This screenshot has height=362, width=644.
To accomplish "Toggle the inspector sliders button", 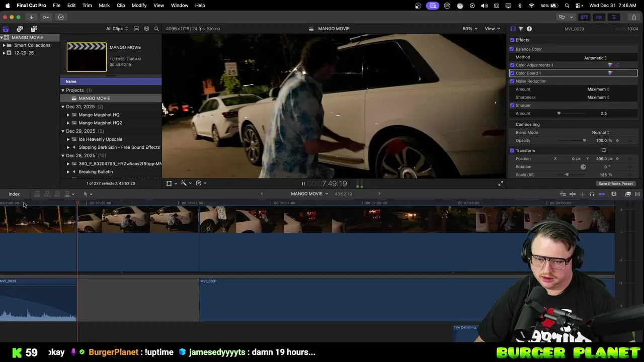I will click(x=613, y=17).
